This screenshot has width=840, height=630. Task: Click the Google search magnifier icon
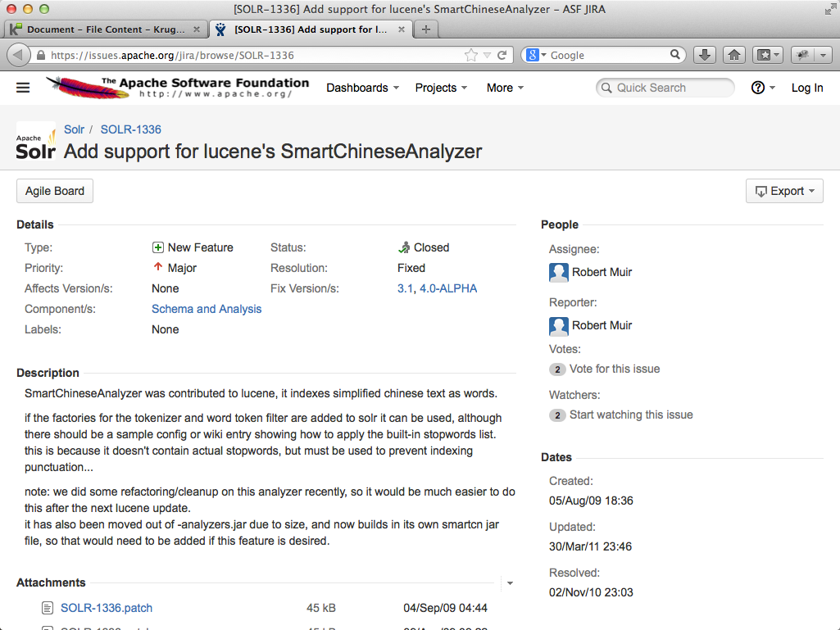pyautogui.click(x=675, y=55)
